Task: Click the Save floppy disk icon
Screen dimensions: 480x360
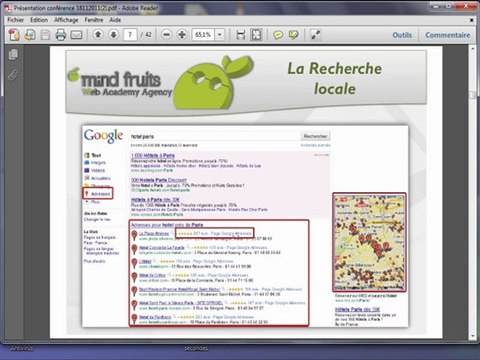Action: 45,35
